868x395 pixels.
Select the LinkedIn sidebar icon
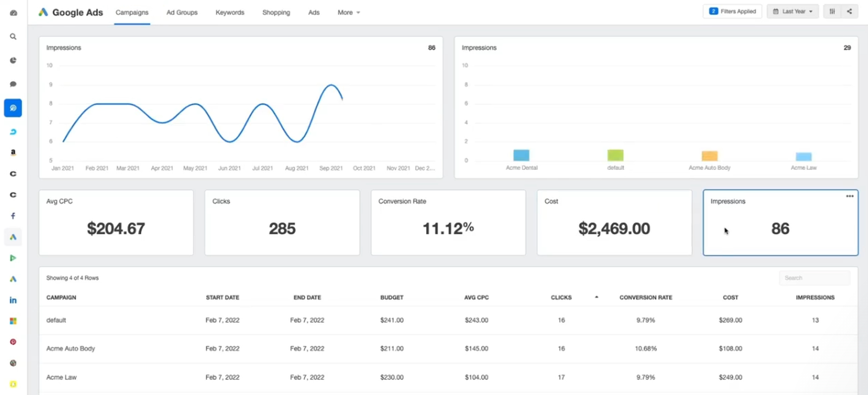point(13,300)
